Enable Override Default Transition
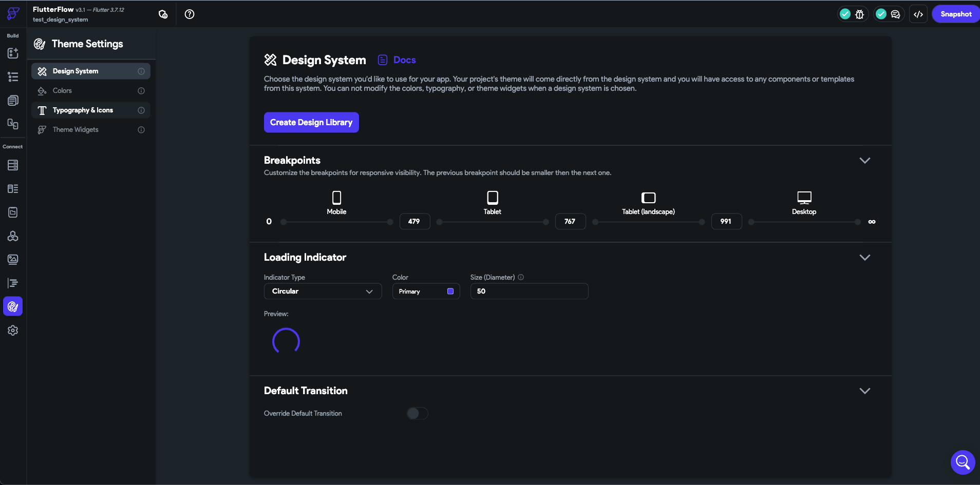This screenshot has width=980, height=485. point(417,413)
